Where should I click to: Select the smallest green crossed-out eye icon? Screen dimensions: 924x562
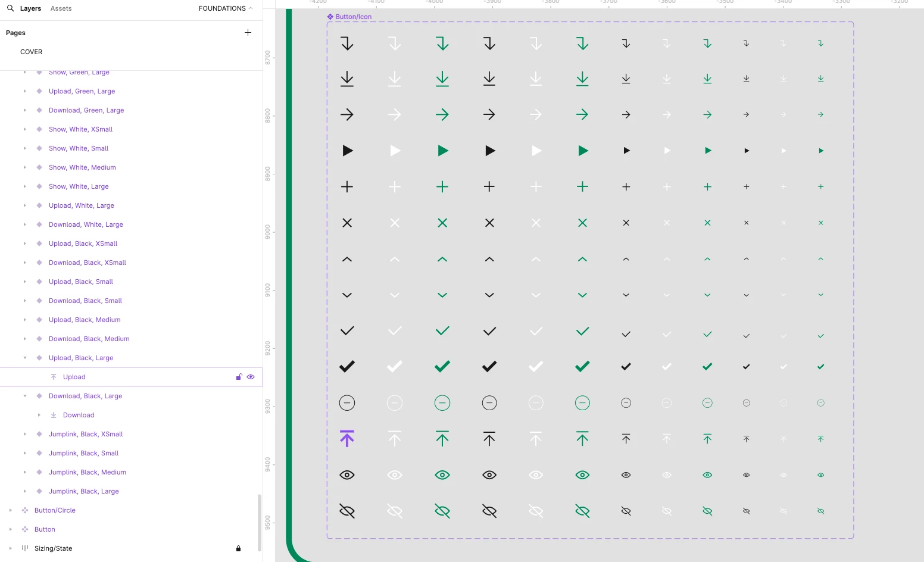821,511
